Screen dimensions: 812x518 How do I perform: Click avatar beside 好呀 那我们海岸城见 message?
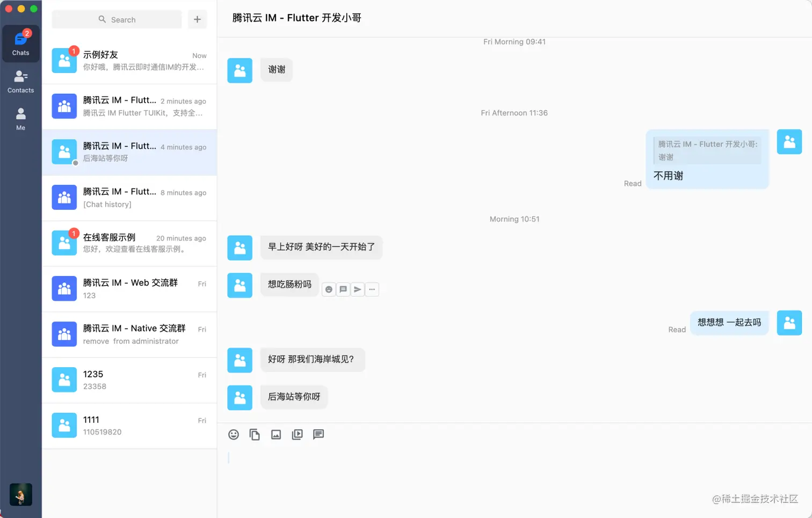point(240,360)
